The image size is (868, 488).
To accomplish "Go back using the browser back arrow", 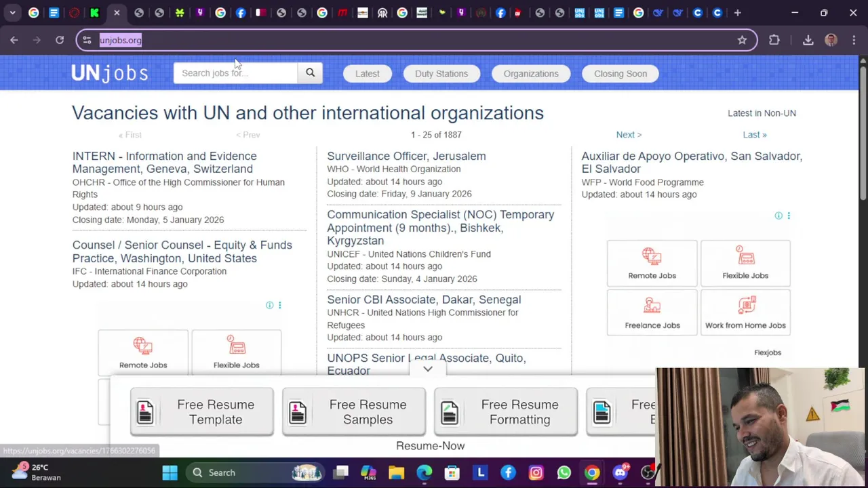I will coord(14,40).
